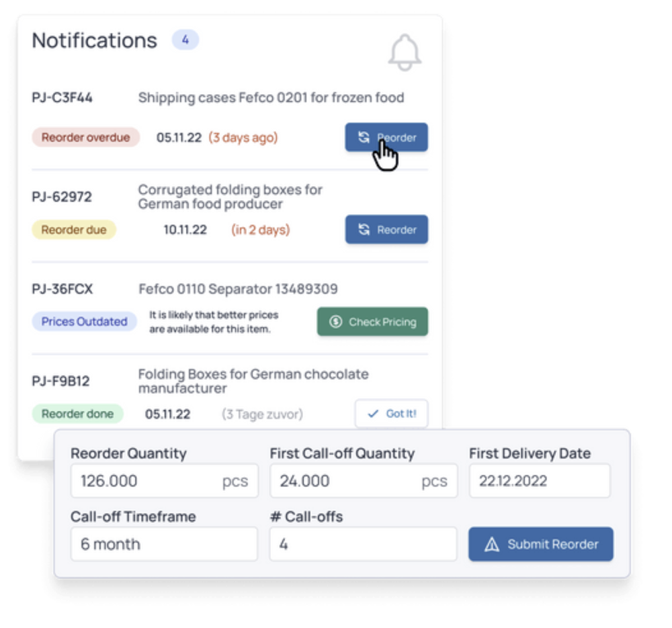Viewport: 672px width, 628px height.
Task: Click the Prices Outdated status tag
Action: pos(84,322)
